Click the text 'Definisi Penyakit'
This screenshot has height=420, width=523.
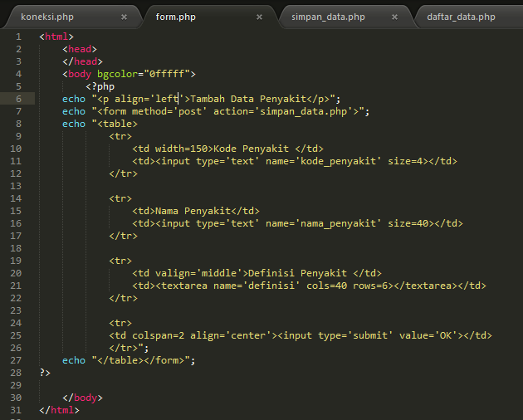click(x=297, y=273)
